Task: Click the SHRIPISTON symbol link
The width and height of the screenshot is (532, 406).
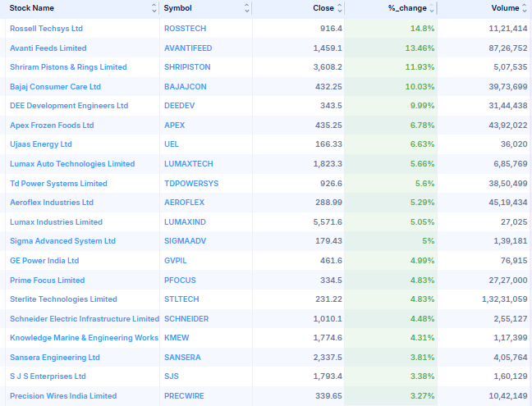Action: [x=187, y=67]
